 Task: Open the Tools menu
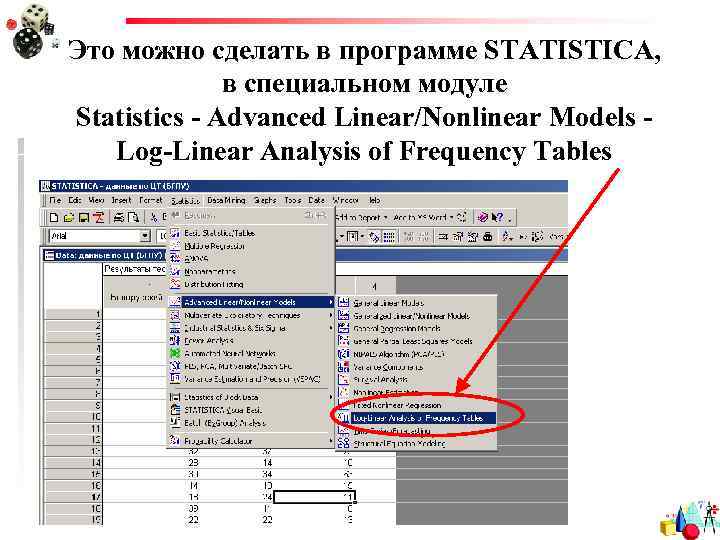coord(292,200)
